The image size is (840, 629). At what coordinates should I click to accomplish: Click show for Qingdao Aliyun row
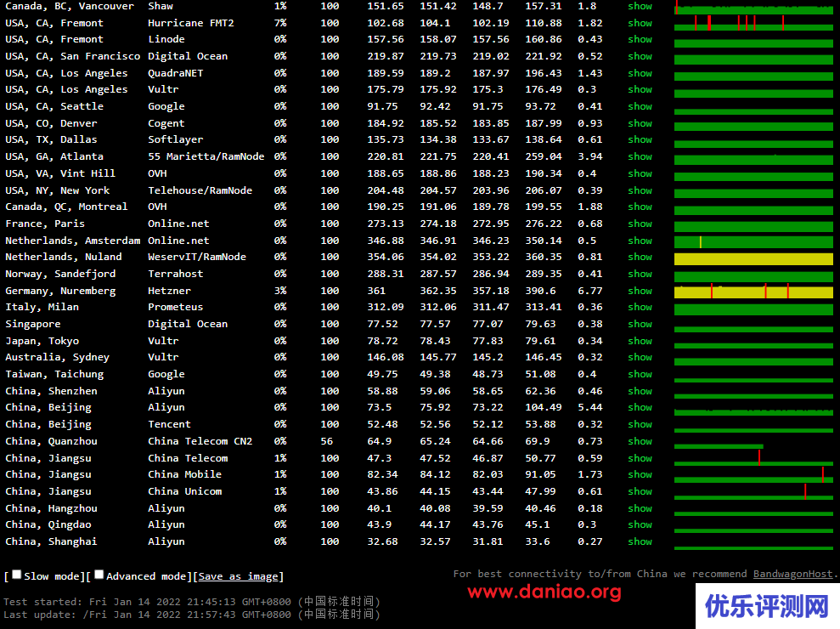coord(640,524)
